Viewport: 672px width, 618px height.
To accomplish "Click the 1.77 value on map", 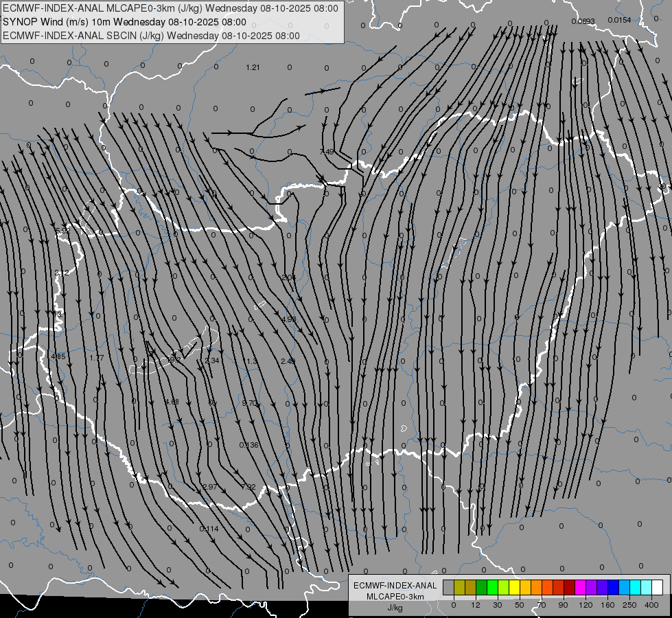I will tap(96, 358).
